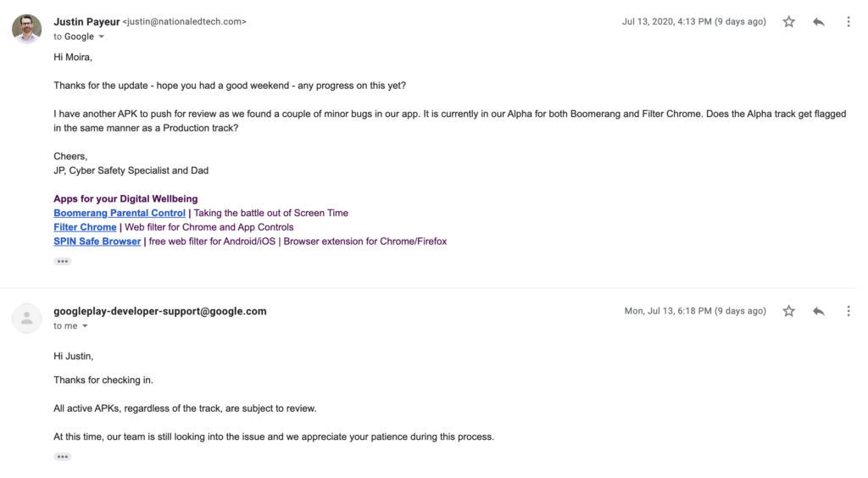Click the Mon, Jul 13, 6:18 PM timestamp
This screenshot has width=868, height=478.
pos(695,311)
